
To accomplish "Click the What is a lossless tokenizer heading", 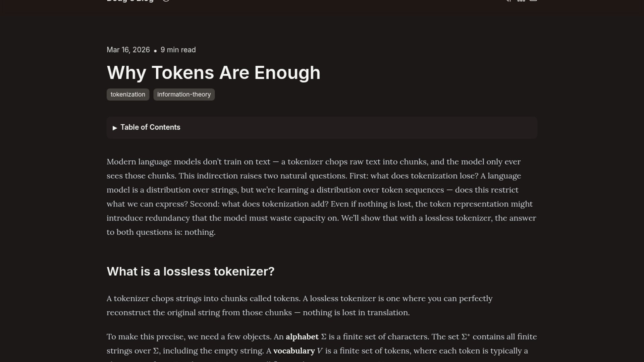I will pos(190,271).
